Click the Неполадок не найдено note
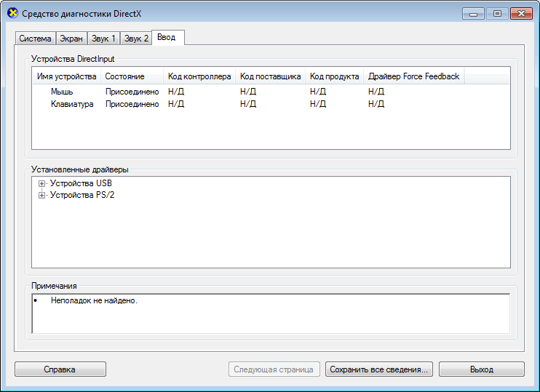The image size is (540, 392). point(94,300)
